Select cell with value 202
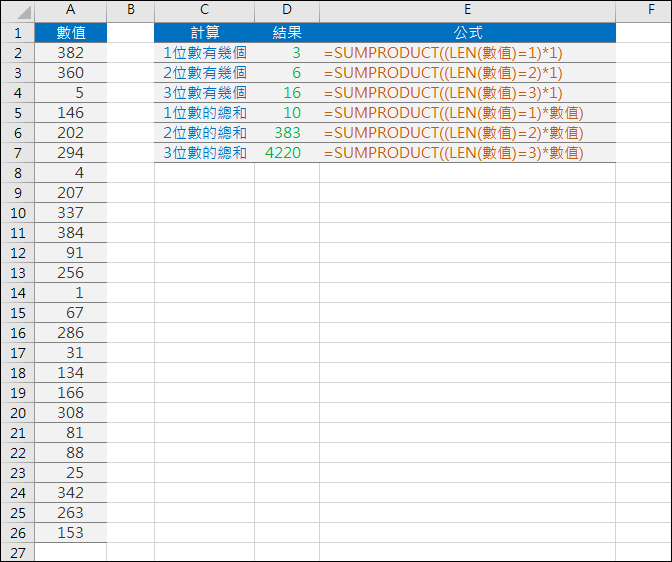The image size is (672, 562). pos(71,133)
